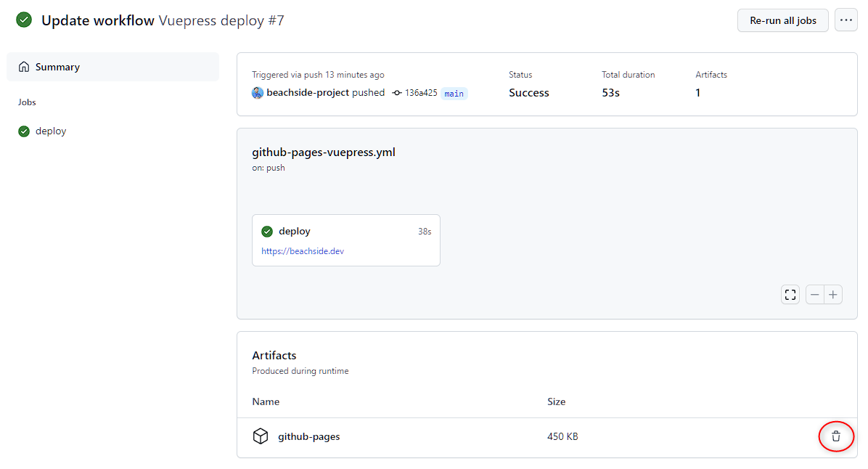Enter fullscreen view of the workflow graph
868x469 pixels.
(x=790, y=294)
